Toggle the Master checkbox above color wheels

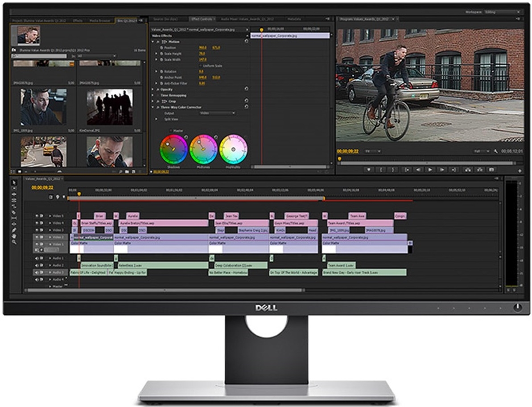coord(171,131)
